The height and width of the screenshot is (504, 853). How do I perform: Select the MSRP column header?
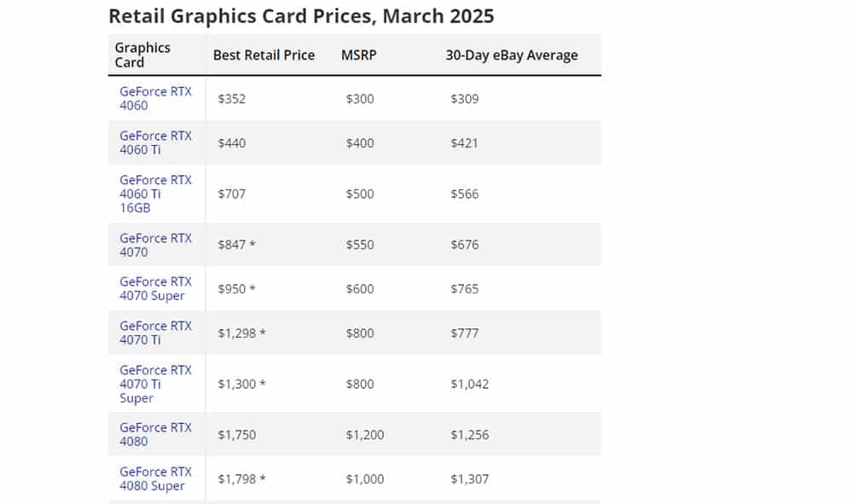click(x=359, y=55)
